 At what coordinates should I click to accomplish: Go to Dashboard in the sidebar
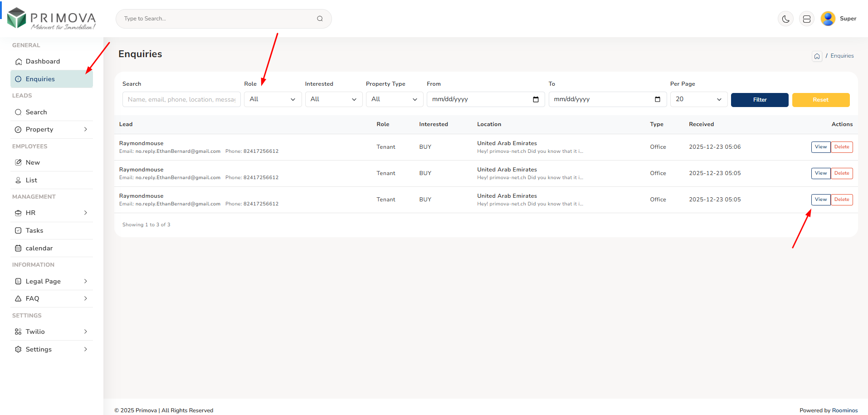click(43, 62)
